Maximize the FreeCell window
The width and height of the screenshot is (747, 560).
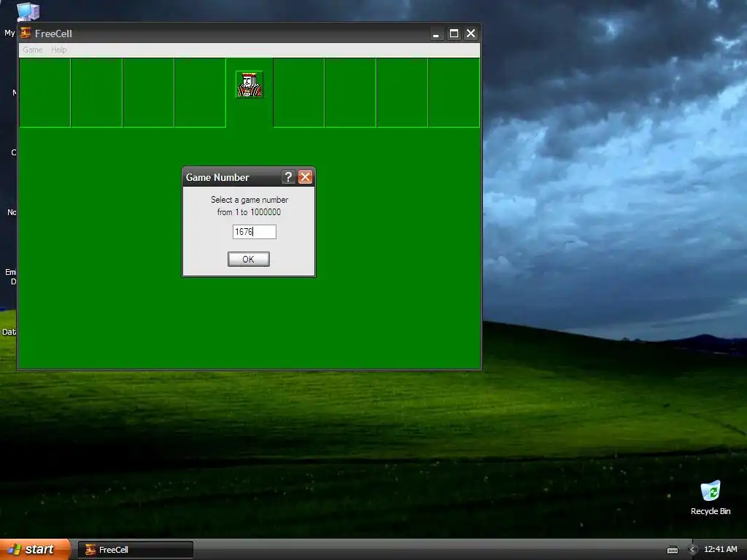point(454,34)
